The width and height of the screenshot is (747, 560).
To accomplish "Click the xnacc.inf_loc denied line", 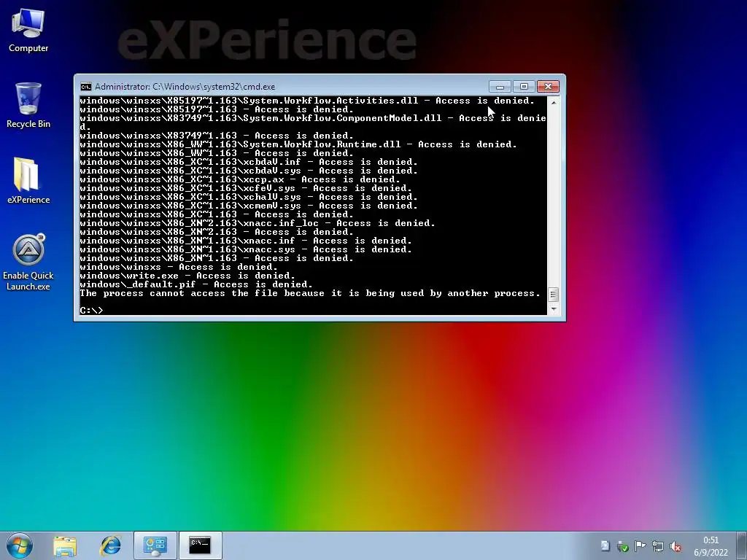I will (x=258, y=223).
